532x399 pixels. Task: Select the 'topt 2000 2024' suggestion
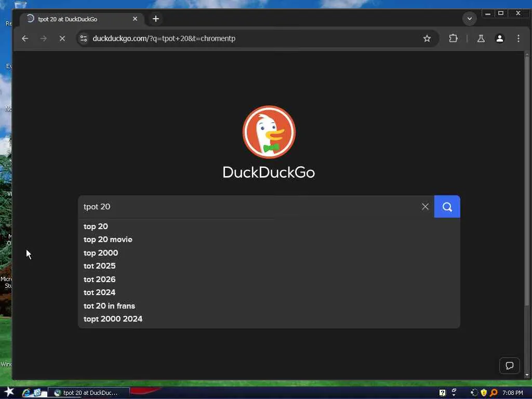(x=269, y=319)
